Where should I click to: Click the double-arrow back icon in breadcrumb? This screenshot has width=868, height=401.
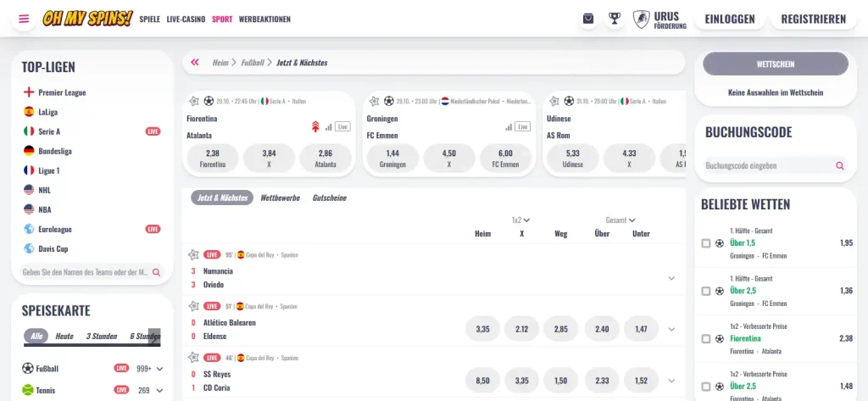click(x=194, y=62)
